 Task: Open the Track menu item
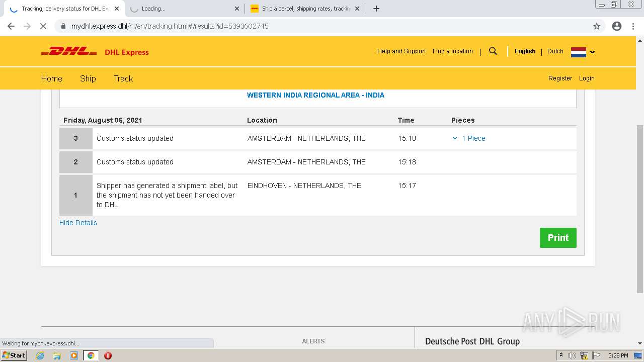pos(123,78)
